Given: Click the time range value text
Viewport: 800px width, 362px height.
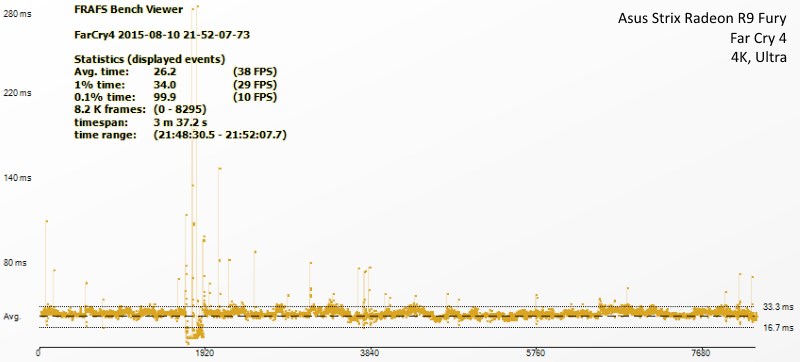Looking at the screenshot, I should (x=219, y=136).
